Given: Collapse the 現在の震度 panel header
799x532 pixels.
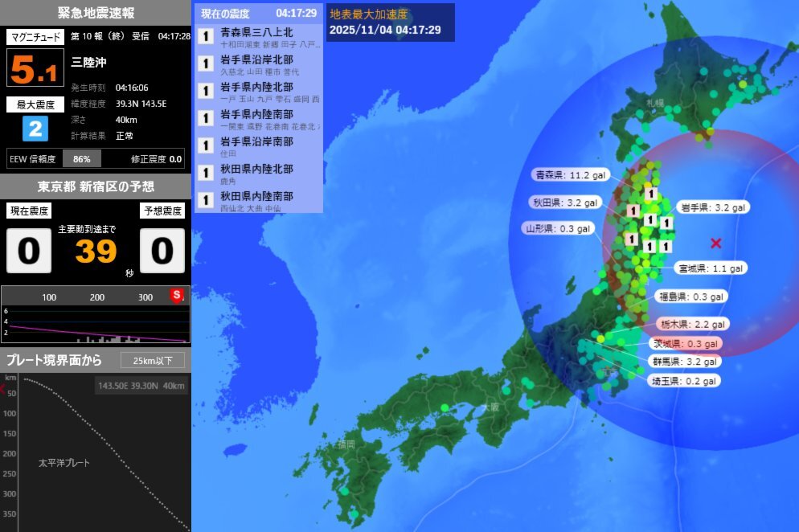Looking at the screenshot, I should pyautogui.click(x=225, y=13).
